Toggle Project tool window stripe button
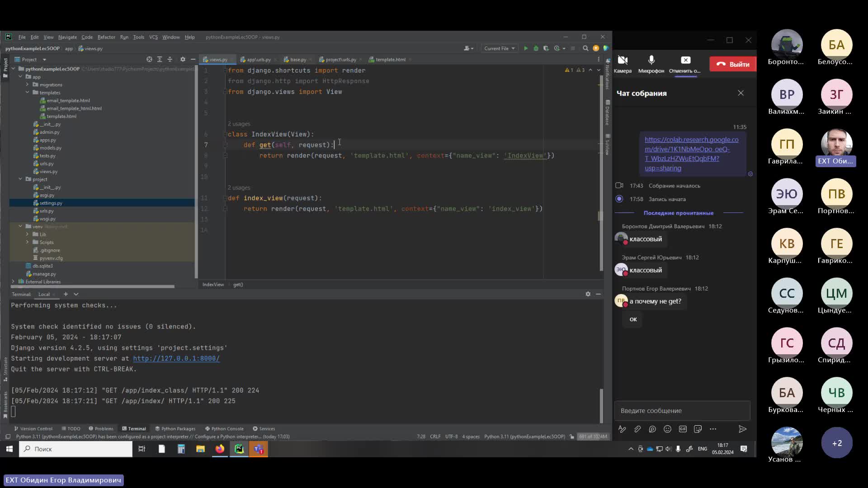The height and width of the screenshot is (488, 868). click(x=5, y=67)
